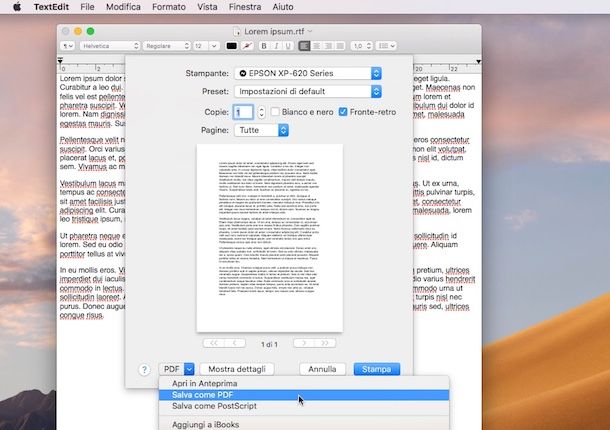Image resolution: width=610 pixels, height=430 pixels.
Task: Go to last page in preview
Action: click(325, 343)
